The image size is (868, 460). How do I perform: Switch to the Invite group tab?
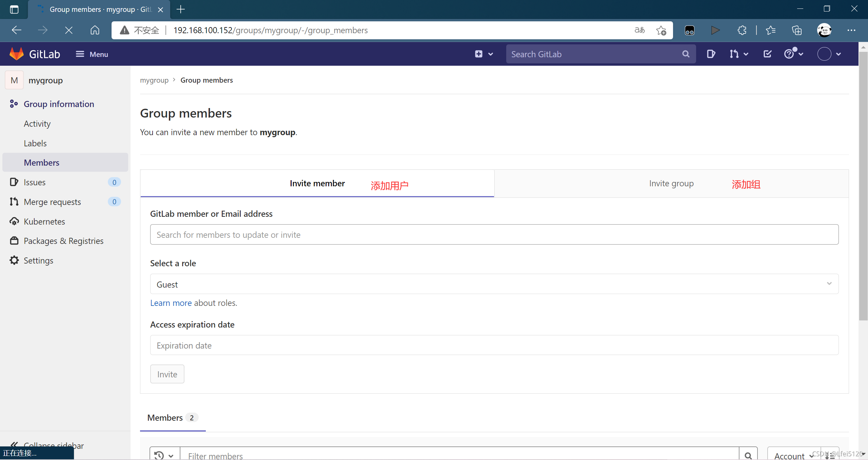671,184
